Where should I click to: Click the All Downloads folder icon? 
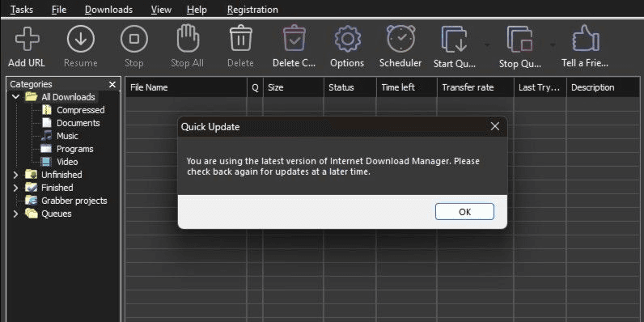[32, 97]
